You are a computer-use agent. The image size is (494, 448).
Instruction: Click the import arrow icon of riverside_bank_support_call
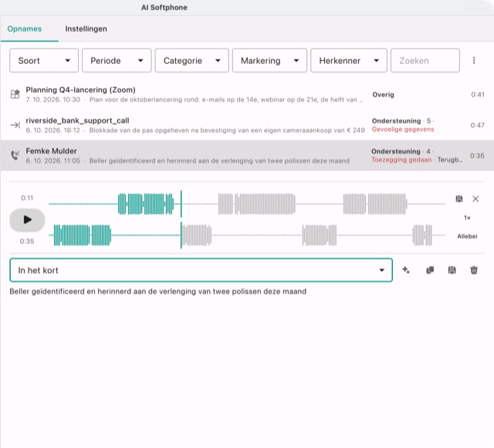tap(15, 126)
